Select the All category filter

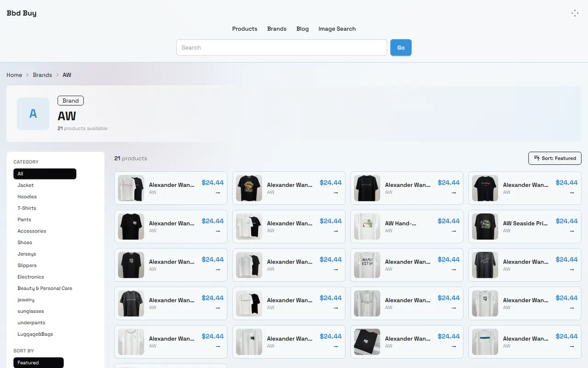pos(45,174)
